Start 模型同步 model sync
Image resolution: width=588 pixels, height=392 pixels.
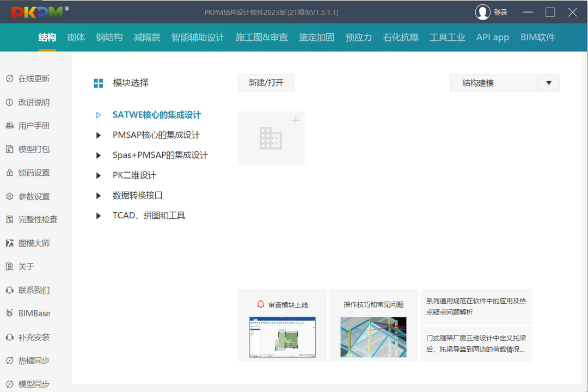pos(33,383)
